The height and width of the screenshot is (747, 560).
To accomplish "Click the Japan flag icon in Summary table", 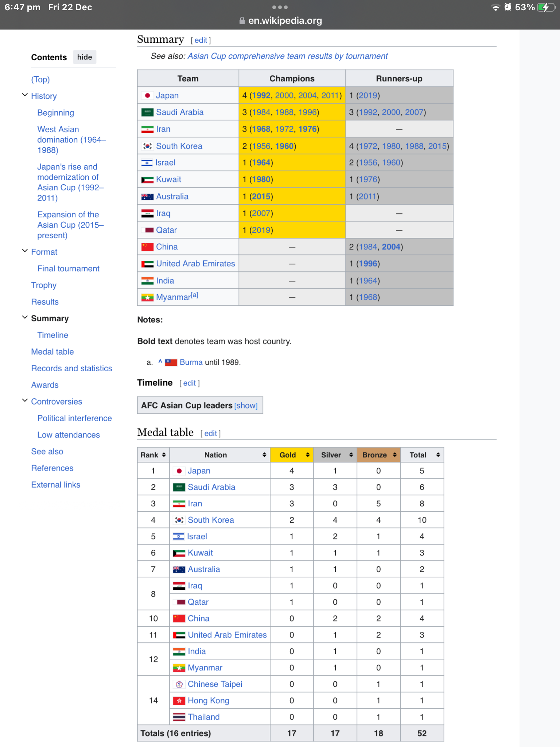I will [x=147, y=96].
